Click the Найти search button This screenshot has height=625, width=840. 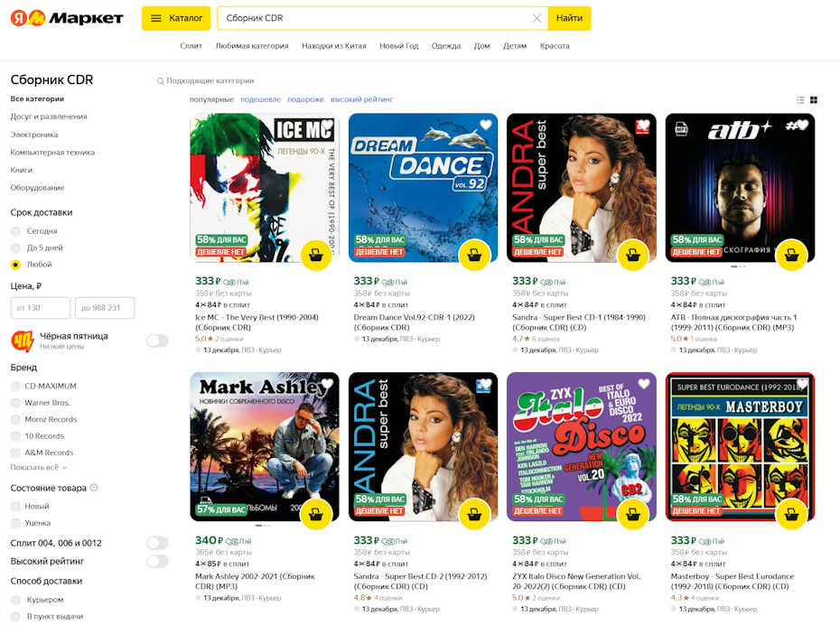[569, 18]
